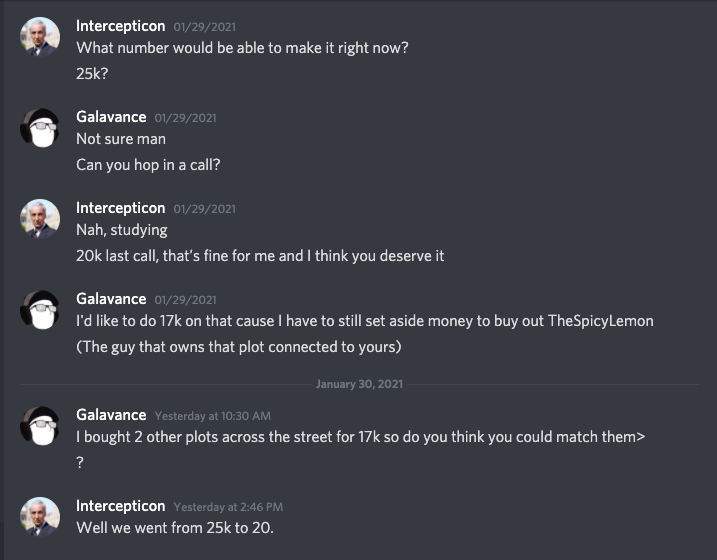The width and height of the screenshot is (717, 560).
Task: Open Galavance username above TheSpicyLemon message
Action: coord(111,299)
